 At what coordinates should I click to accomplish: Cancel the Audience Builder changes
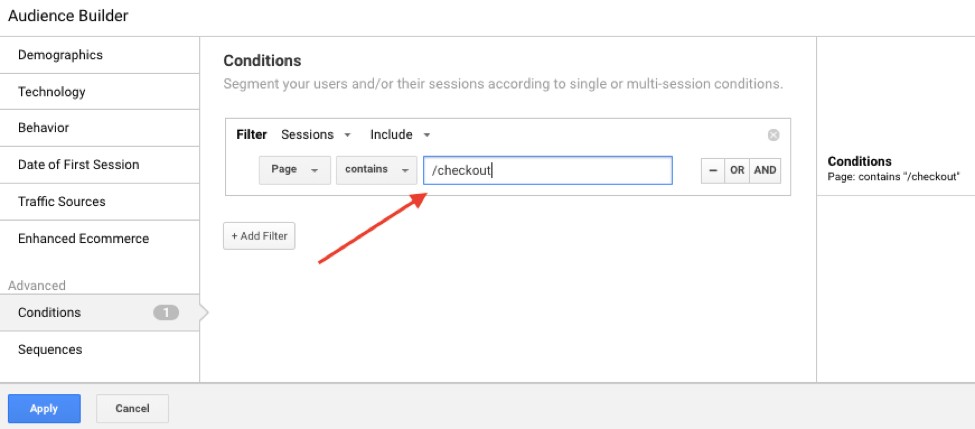pyautogui.click(x=132, y=408)
